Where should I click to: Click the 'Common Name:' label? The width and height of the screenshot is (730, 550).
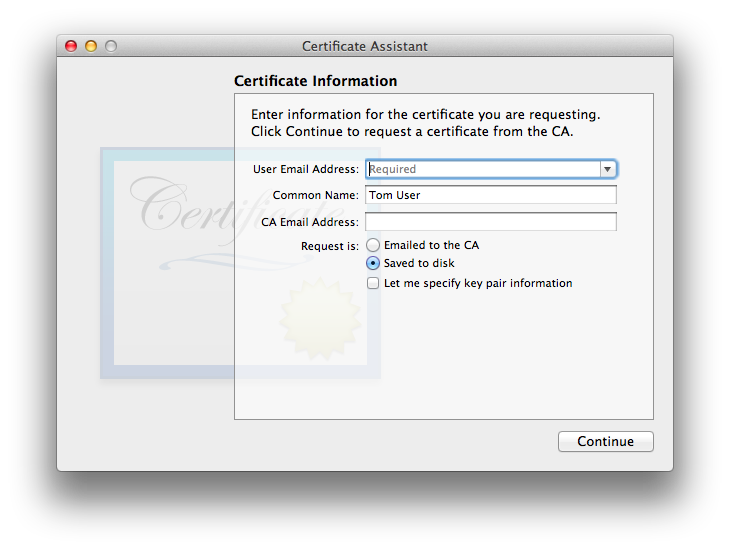[316, 195]
